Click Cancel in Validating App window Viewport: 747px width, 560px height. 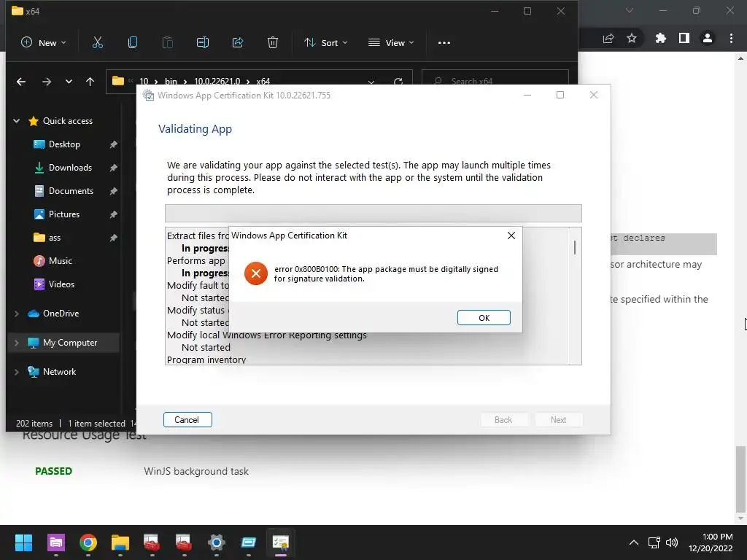187,419
